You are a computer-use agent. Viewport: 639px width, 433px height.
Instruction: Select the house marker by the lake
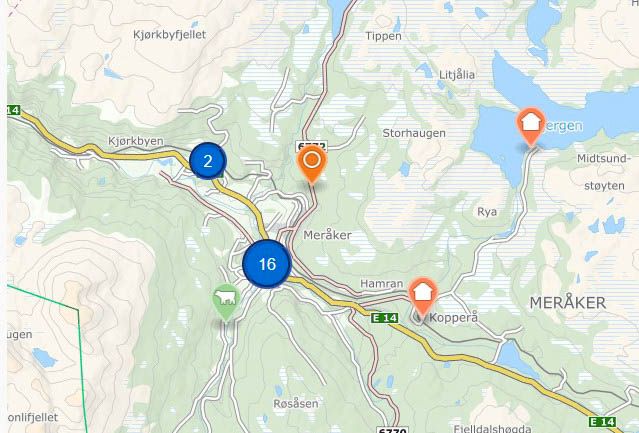[x=531, y=126]
